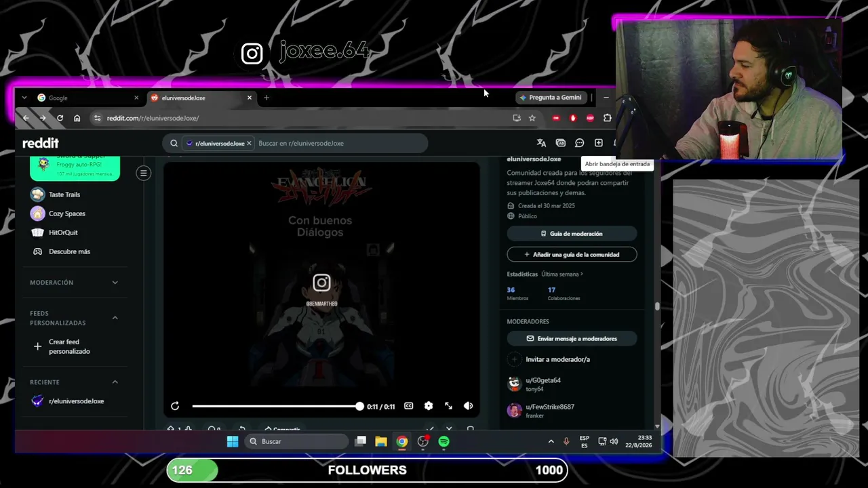This screenshot has width=868, height=488.
Task: Open the Reddit chat icon
Action: click(579, 143)
